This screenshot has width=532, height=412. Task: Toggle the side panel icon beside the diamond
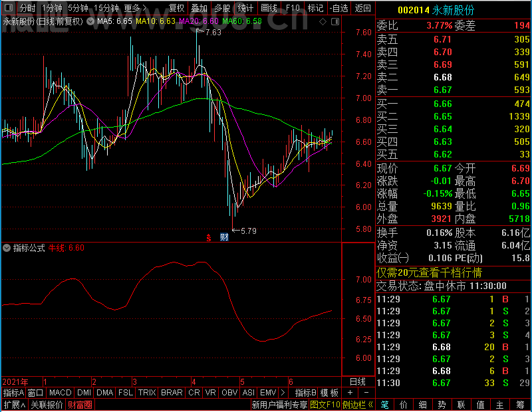tap(335, 22)
